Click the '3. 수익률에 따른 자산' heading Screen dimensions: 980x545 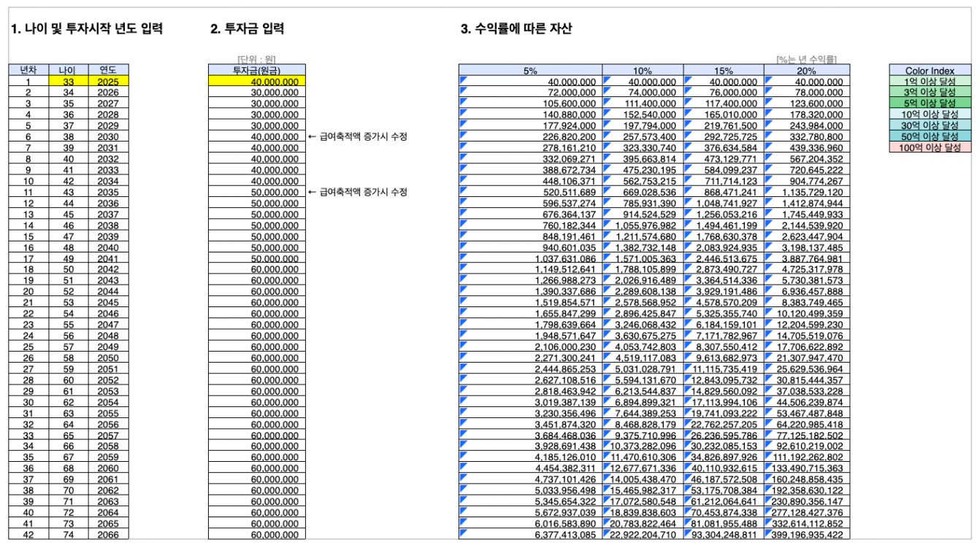(516, 29)
